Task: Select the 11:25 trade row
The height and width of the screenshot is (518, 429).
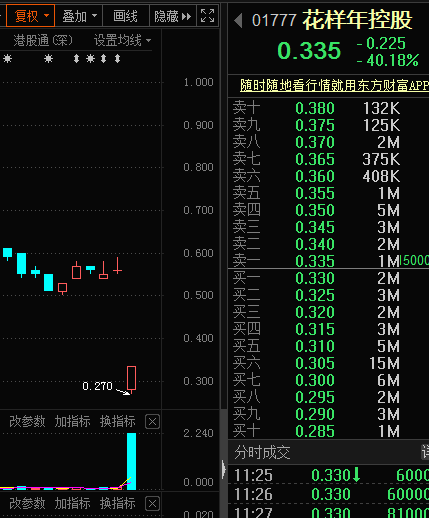Action: pos(328,475)
